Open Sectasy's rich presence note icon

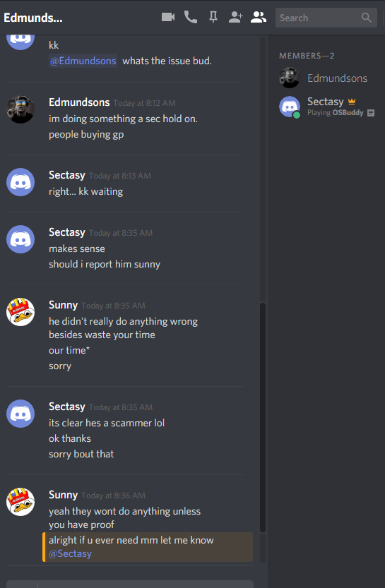point(371,113)
